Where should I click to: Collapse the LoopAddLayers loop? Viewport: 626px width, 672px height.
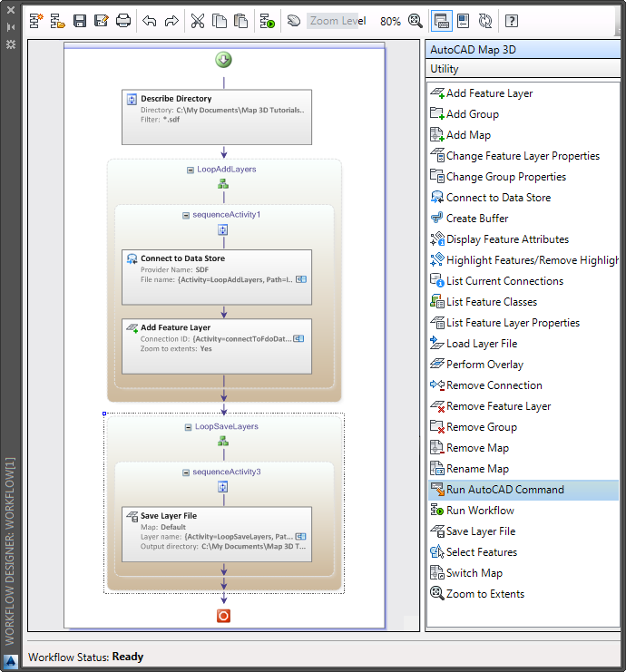(191, 170)
